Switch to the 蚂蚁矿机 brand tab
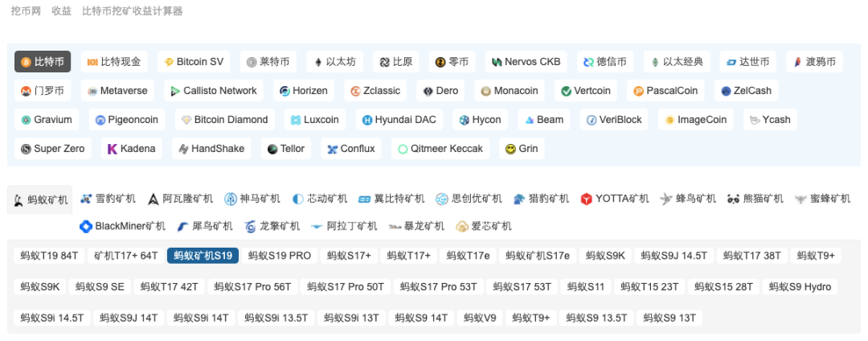The height and width of the screenshot is (341, 868). point(40,199)
